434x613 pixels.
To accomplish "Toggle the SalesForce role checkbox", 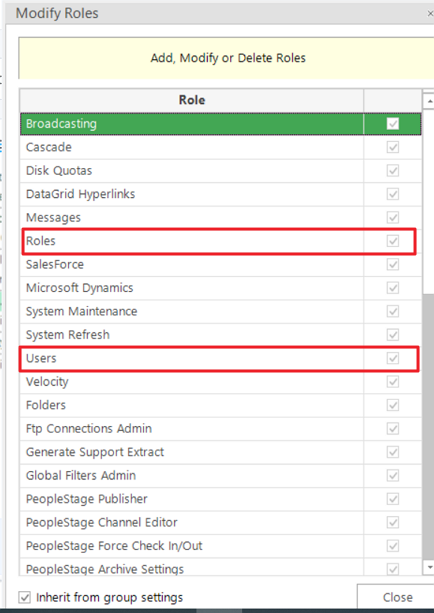I will [x=393, y=264].
